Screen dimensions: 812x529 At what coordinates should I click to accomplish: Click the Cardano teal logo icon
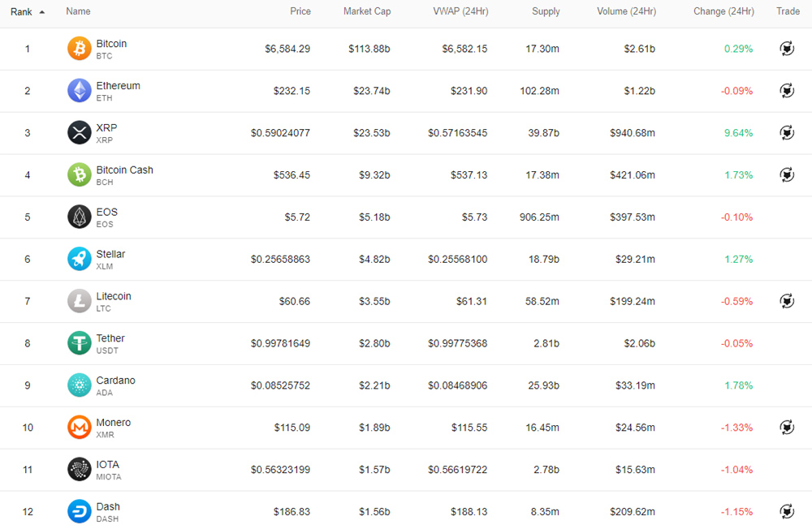coord(79,385)
